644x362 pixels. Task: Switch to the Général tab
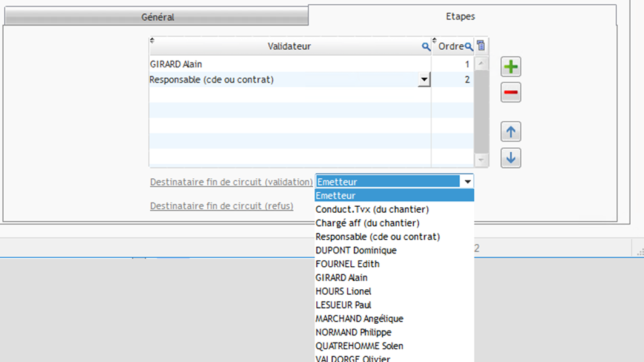pyautogui.click(x=158, y=17)
